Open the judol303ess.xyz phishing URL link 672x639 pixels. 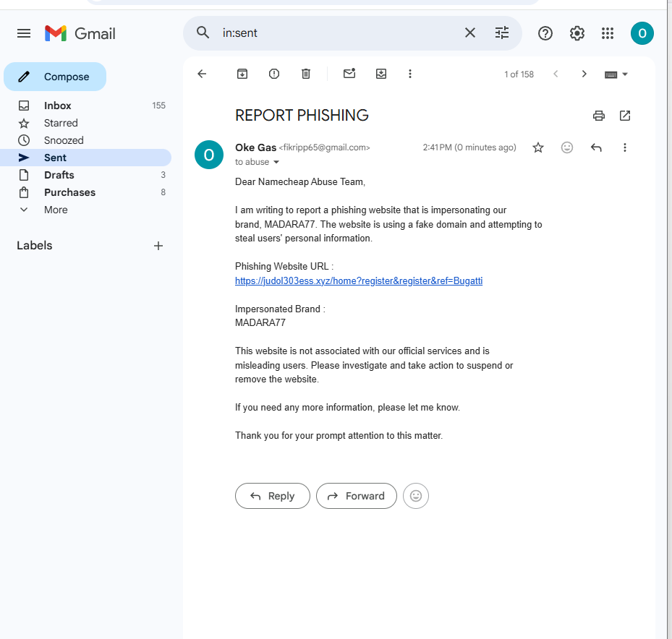[x=359, y=281]
